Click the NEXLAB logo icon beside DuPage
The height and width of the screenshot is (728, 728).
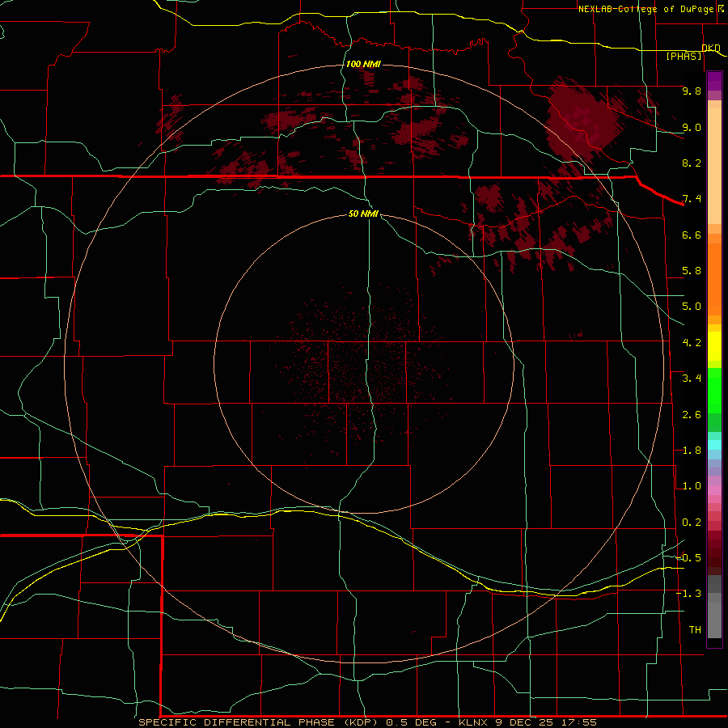click(x=721, y=8)
